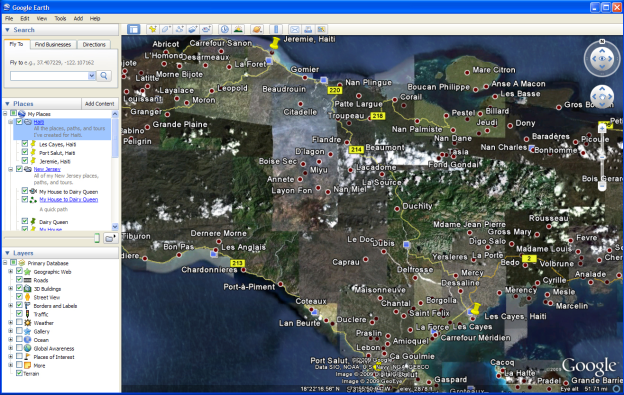Expand the Borders and Labels node

(11, 305)
